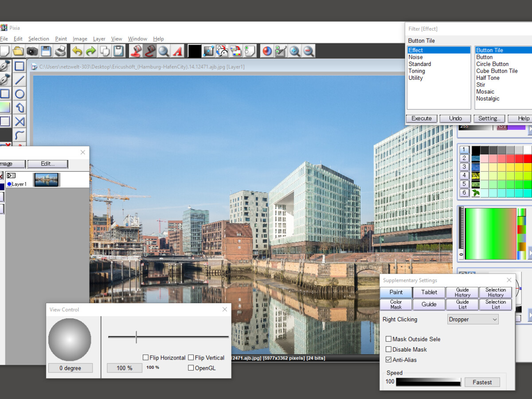Open the Right Clicking Dropper dropdown
The width and height of the screenshot is (532, 399).
(473, 319)
